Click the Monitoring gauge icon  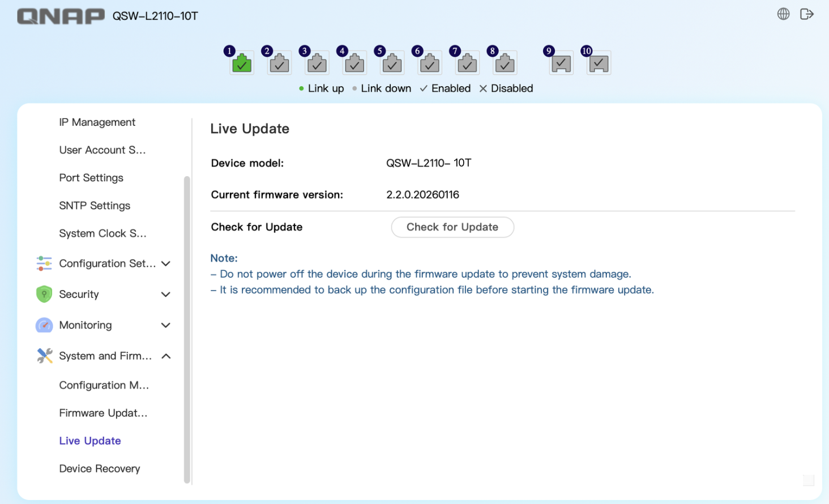coord(44,325)
